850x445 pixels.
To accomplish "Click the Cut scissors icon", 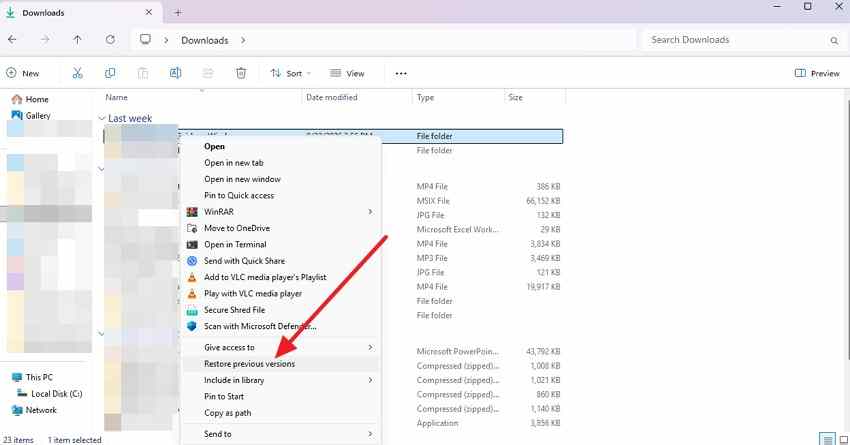I will click(x=78, y=73).
